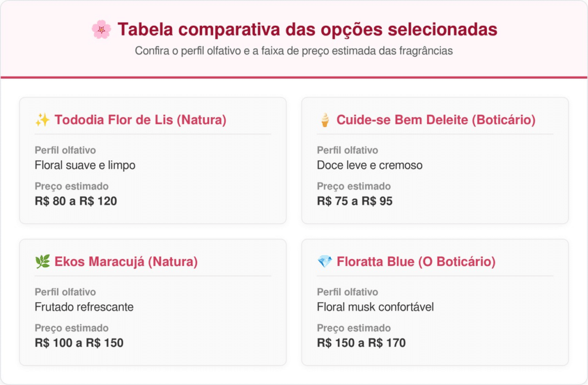Open the Ekos Maracujá (Natura) heading
Screen dimensions: 588x385
coord(126,262)
